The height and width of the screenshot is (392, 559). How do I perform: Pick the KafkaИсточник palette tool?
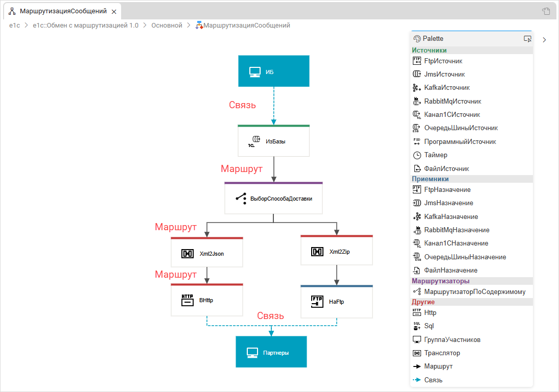pyautogui.click(x=416, y=88)
